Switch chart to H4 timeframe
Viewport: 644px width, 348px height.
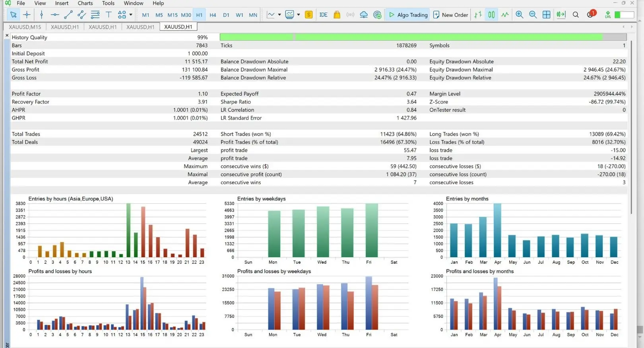tap(213, 15)
